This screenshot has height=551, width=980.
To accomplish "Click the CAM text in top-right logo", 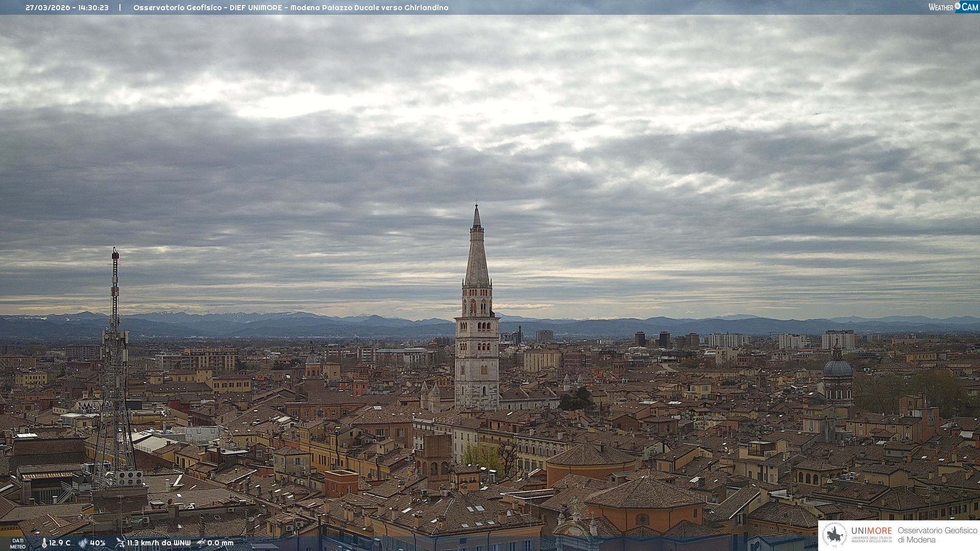I will pos(970,7).
